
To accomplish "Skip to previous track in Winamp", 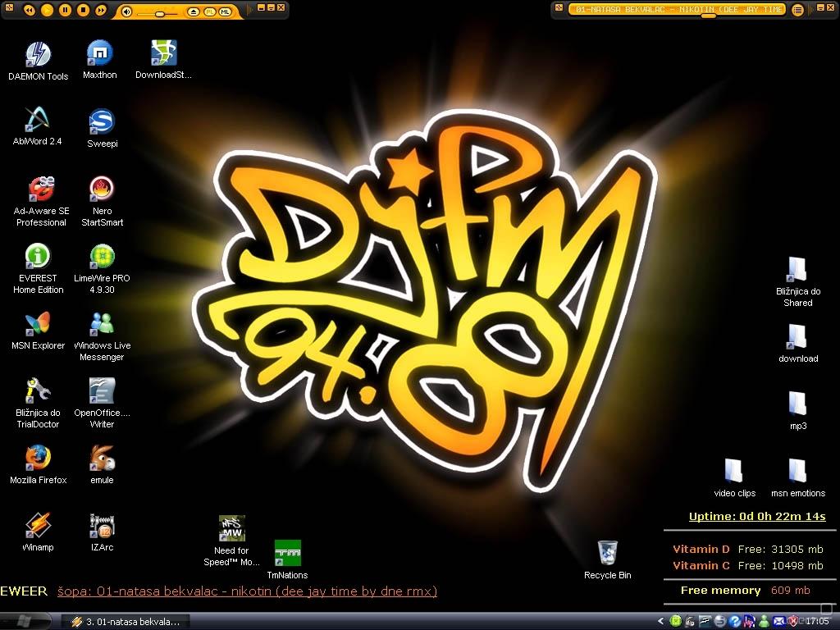I will pos(30,10).
